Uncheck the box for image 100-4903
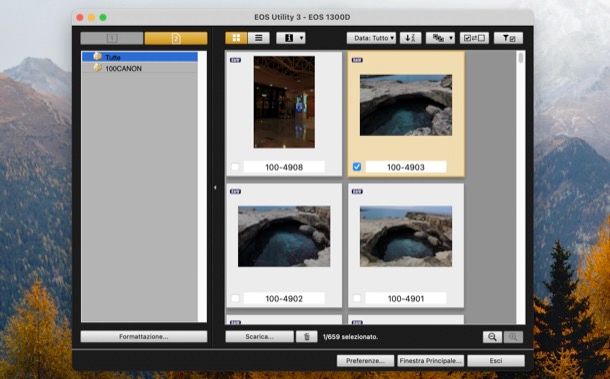This screenshot has width=610, height=379. 357,167
